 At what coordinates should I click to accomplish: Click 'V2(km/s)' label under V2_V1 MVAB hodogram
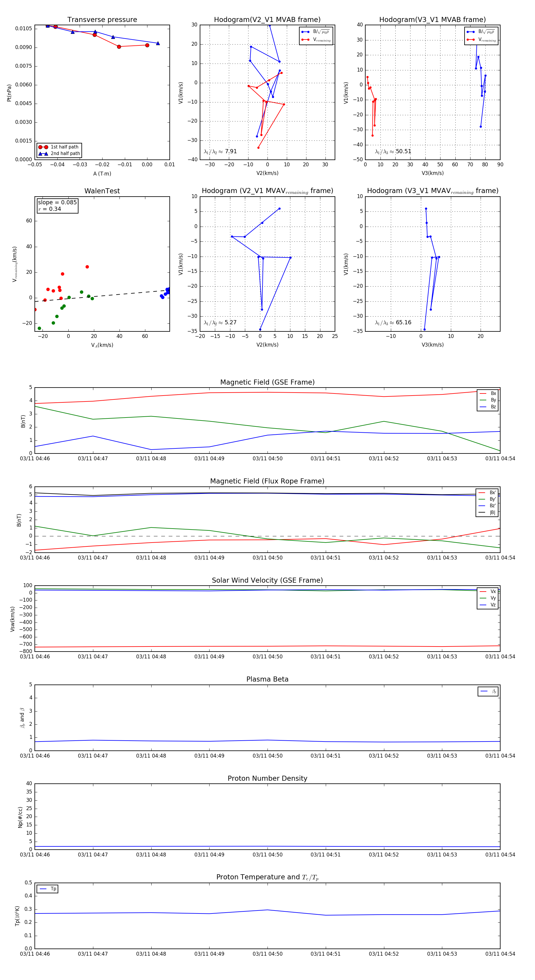click(x=267, y=173)
